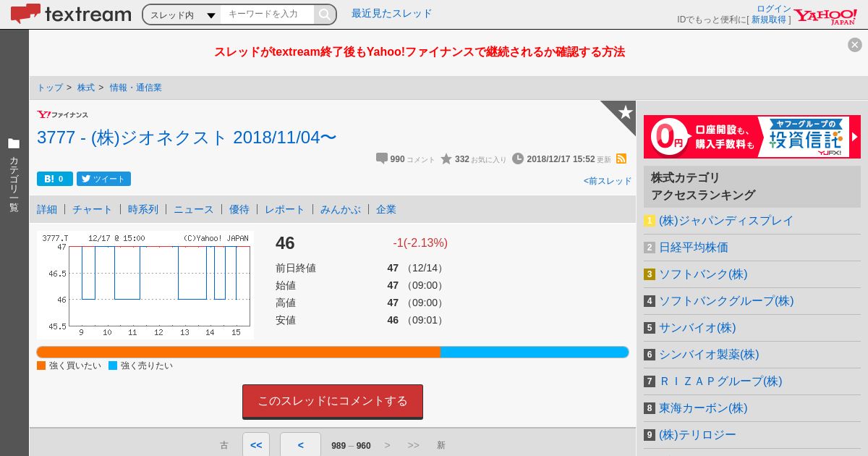This screenshot has width=868, height=456.
Task: Click the Hatena bookmark B! button
Action: pyautogui.click(x=55, y=179)
